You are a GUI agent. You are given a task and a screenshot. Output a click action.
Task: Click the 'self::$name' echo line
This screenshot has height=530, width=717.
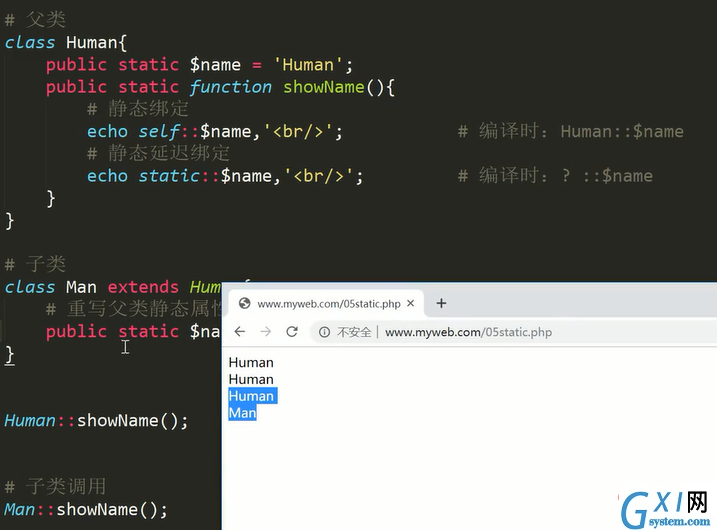click(x=215, y=132)
